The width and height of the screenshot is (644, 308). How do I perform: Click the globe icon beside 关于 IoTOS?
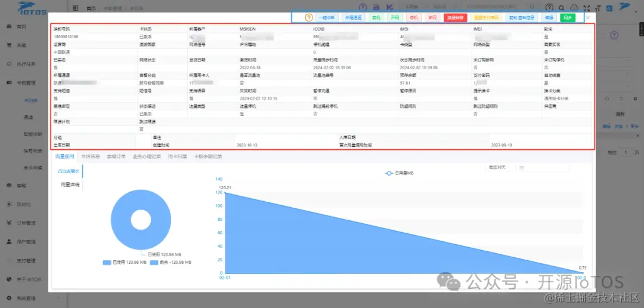pyautogui.click(x=9, y=279)
